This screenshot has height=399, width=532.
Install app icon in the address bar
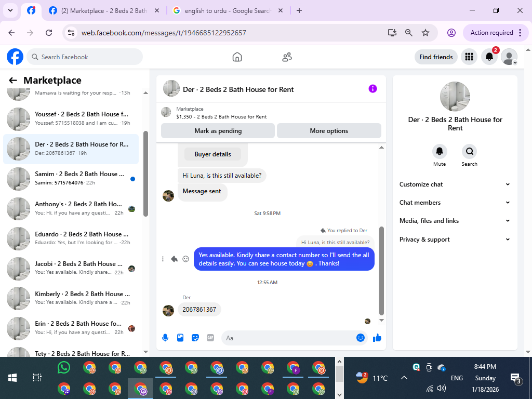[x=392, y=33]
